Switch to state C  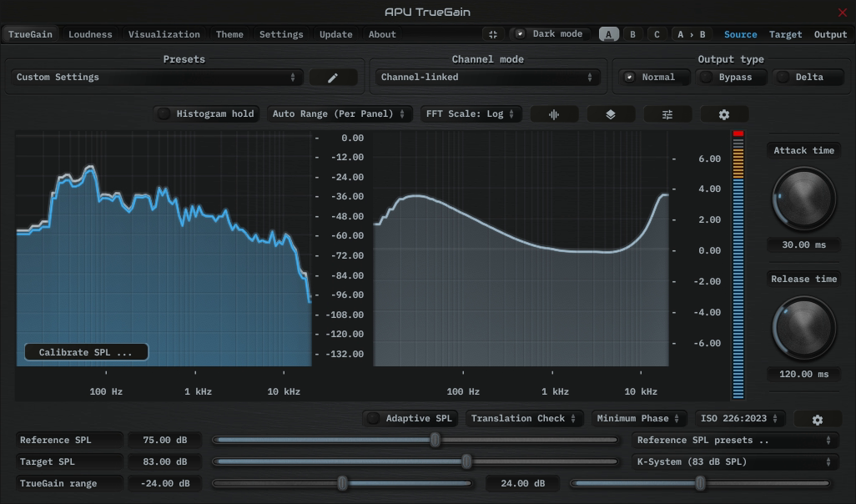[x=657, y=34]
